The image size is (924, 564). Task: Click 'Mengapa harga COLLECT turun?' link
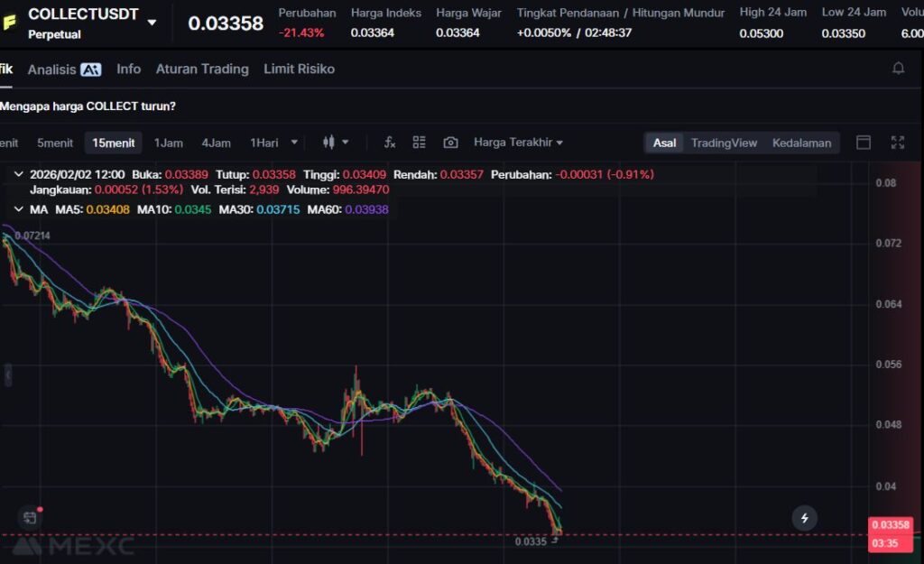coord(88,106)
